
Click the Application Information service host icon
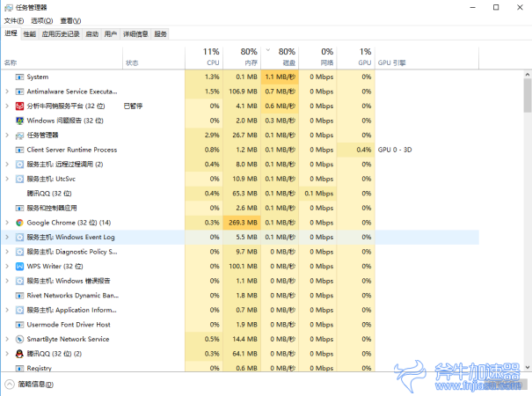tap(19, 310)
